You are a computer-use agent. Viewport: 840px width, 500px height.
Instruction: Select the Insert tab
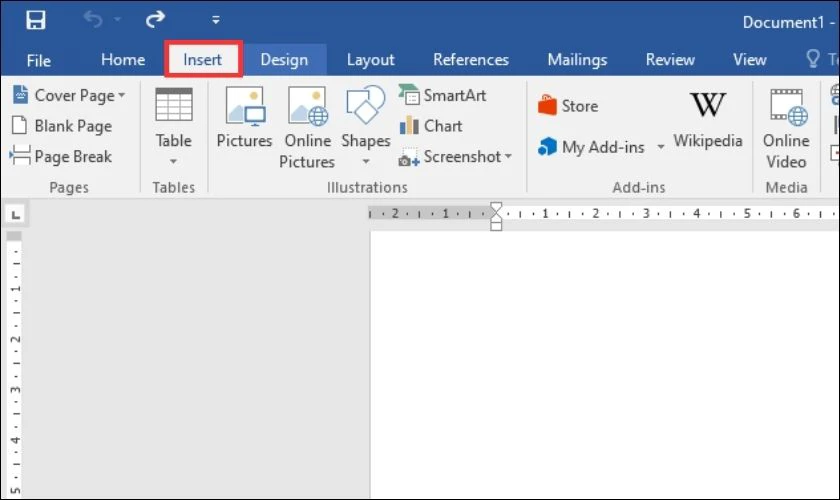(202, 59)
